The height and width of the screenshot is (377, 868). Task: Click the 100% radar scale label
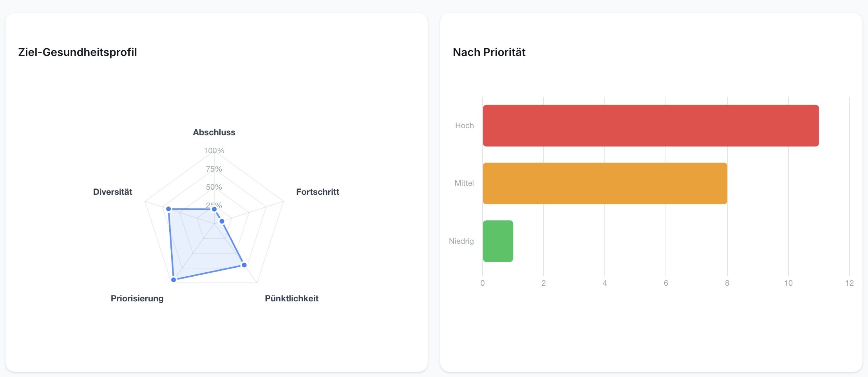pos(214,150)
